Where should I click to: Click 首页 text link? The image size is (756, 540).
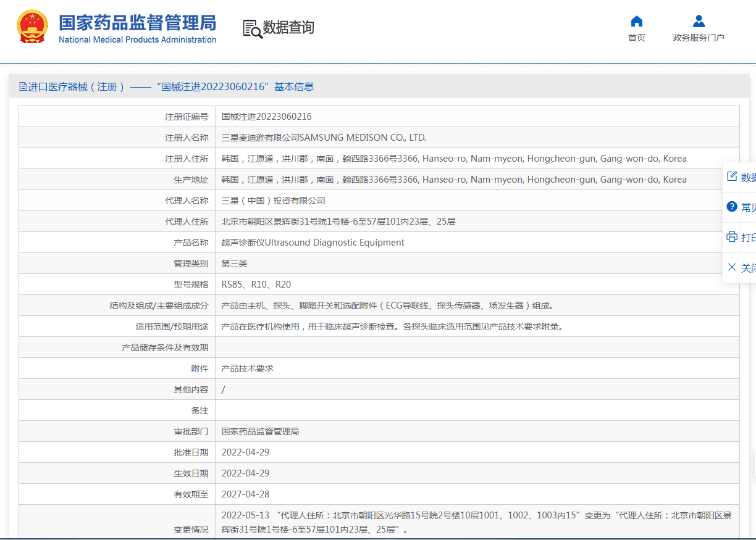(x=637, y=38)
